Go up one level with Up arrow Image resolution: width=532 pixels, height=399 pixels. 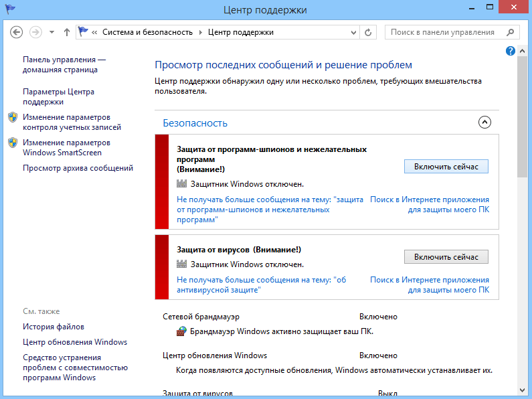pos(67,32)
